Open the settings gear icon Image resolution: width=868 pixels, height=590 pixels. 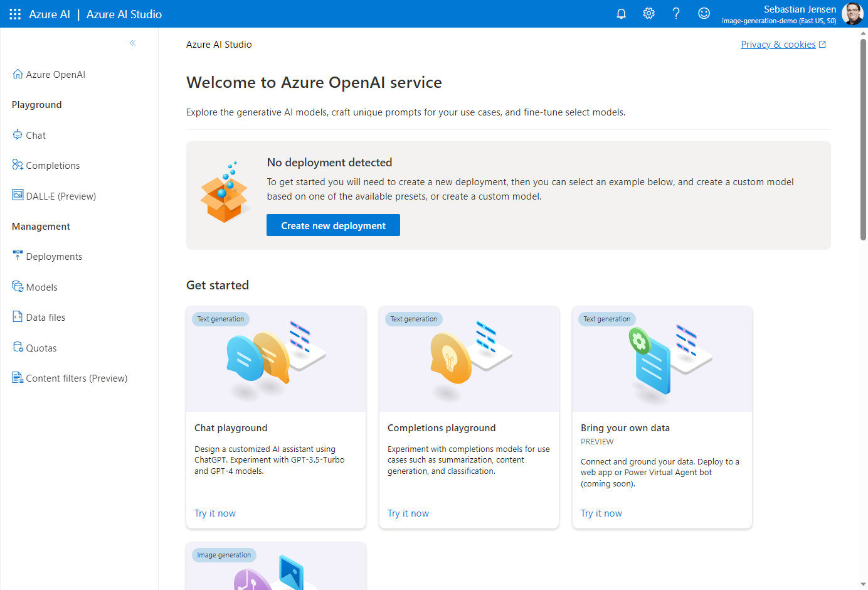[x=648, y=14]
